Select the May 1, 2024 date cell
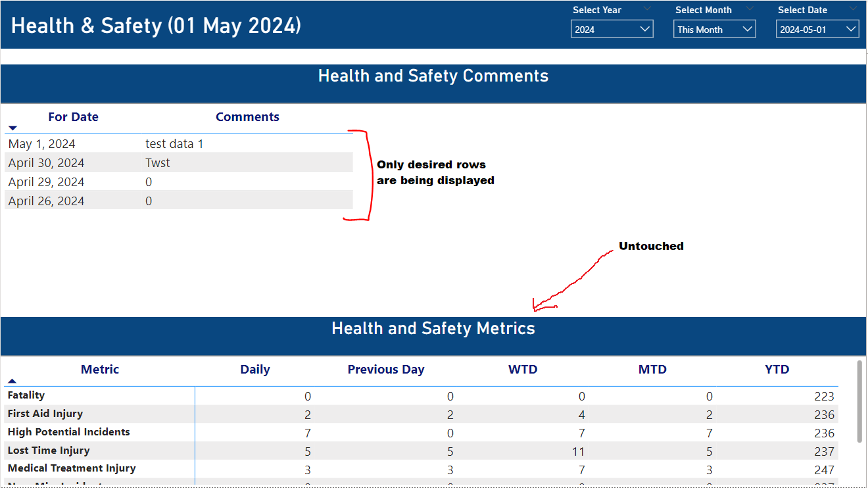868x488 pixels. pos(42,144)
